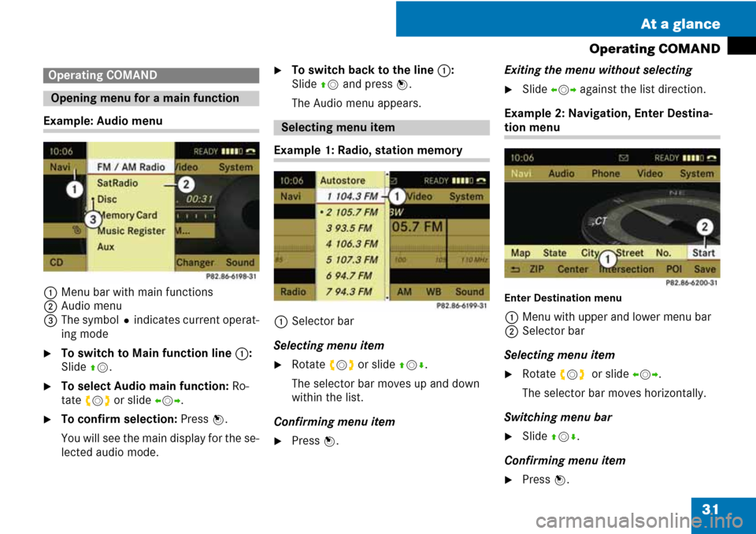
Task: Click 'Opening menu for a main function' heading
Action: [151, 98]
